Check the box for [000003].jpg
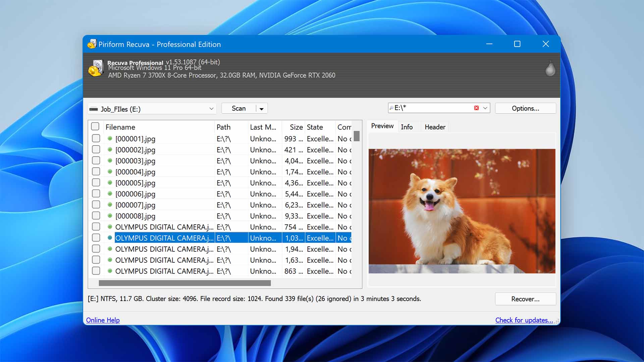 (x=96, y=160)
